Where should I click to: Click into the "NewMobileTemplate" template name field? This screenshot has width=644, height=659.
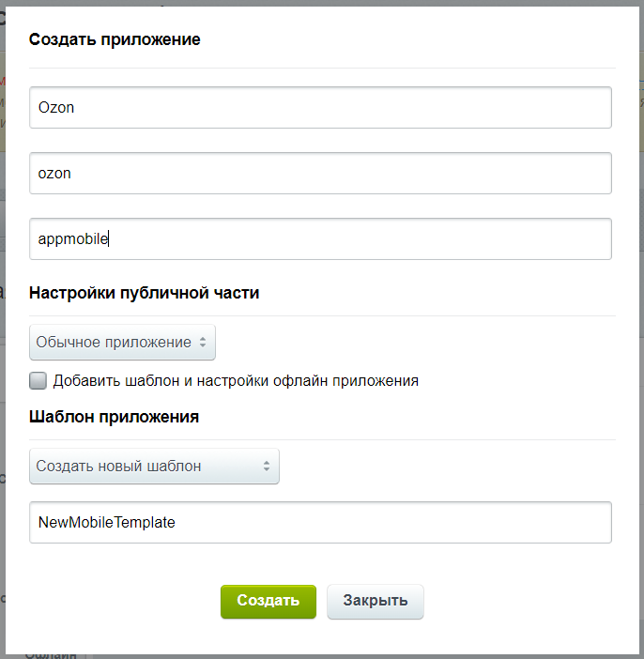pyautogui.click(x=320, y=522)
